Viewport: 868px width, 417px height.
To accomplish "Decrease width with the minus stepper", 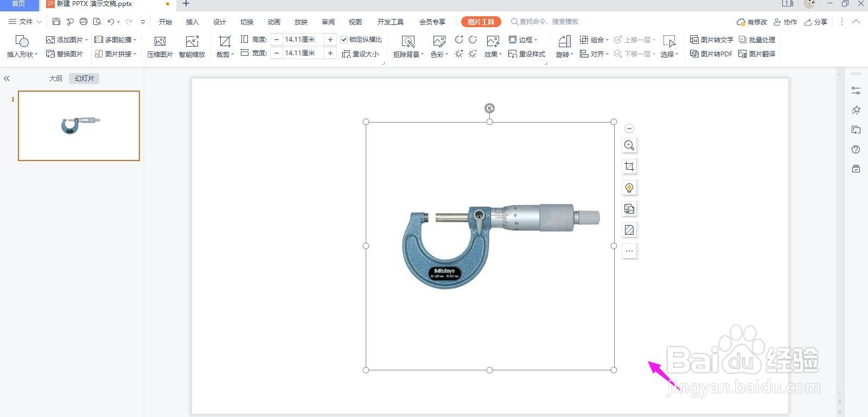I will (277, 53).
